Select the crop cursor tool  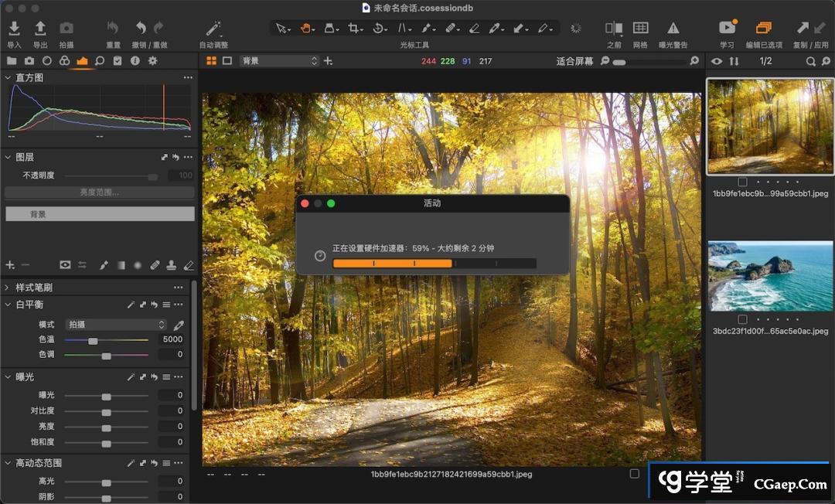click(353, 29)
